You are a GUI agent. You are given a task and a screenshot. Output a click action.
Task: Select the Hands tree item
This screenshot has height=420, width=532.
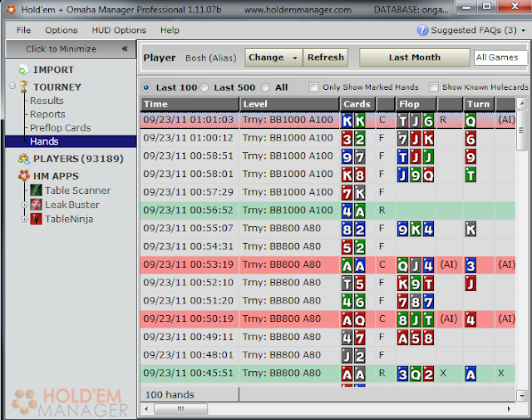[x=71, y=141]
